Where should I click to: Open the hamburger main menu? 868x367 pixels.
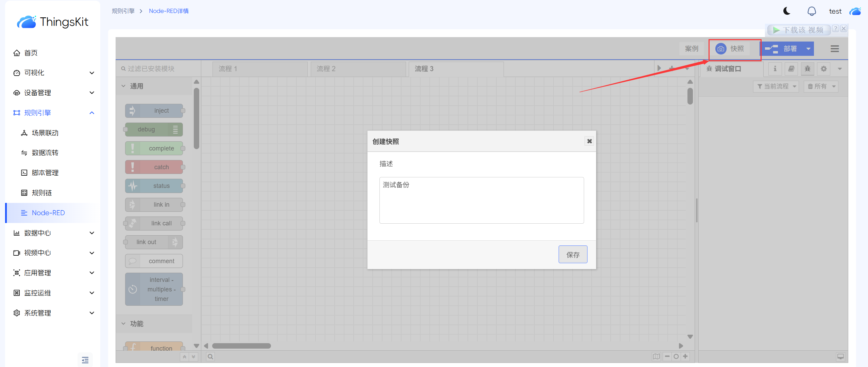834,49
